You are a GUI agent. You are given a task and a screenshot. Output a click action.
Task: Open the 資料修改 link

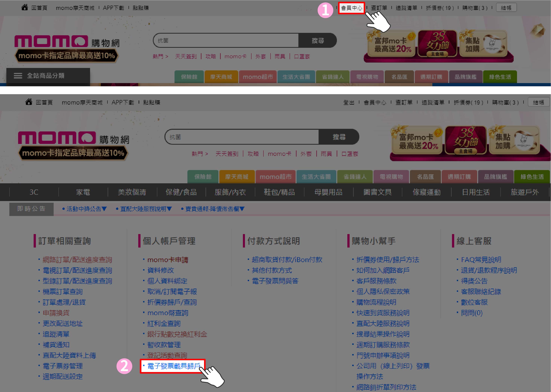160,270
